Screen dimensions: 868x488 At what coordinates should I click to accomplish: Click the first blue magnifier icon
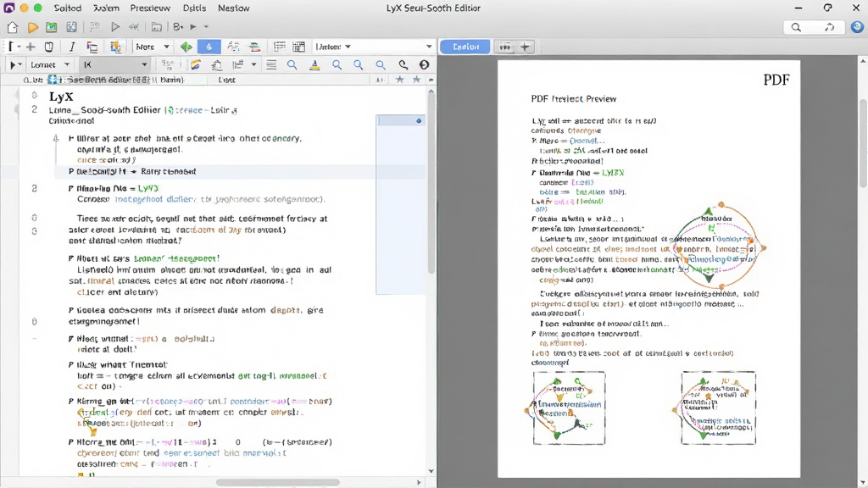292,64
